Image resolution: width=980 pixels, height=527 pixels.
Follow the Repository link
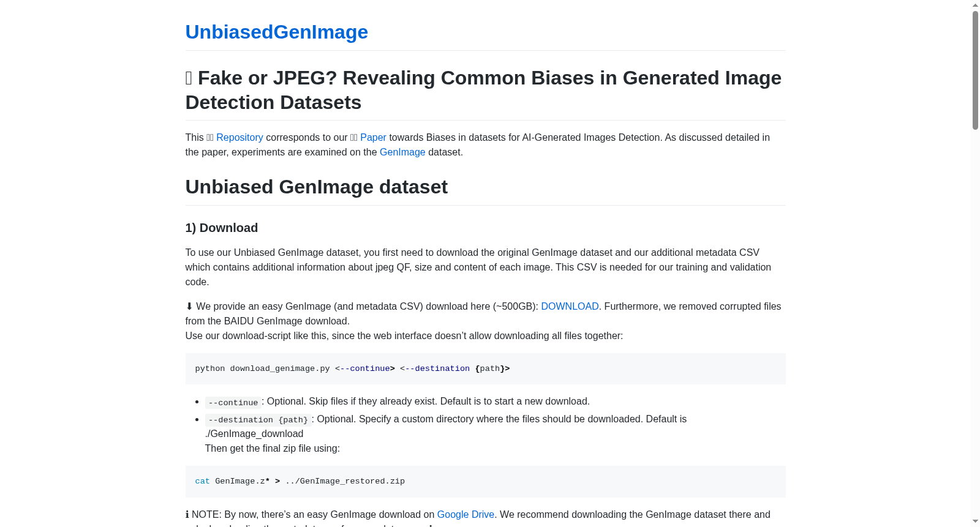(x=239, y=138)
